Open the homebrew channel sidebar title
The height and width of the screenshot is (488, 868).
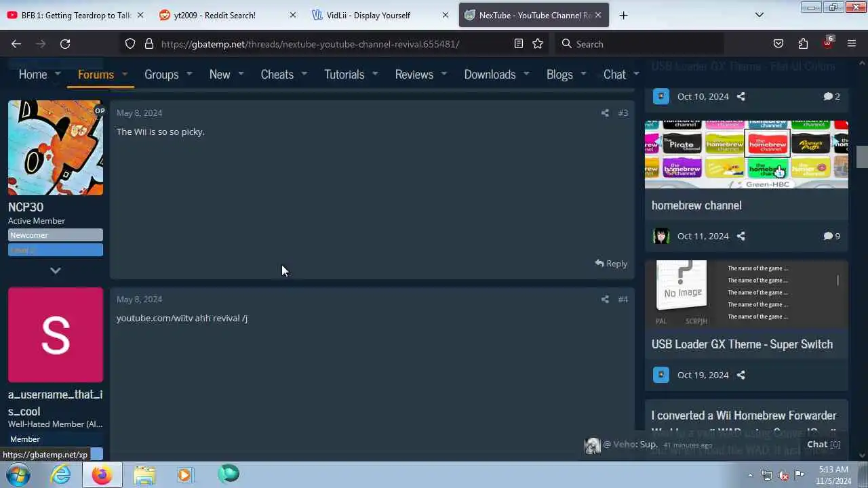(696, 205)
